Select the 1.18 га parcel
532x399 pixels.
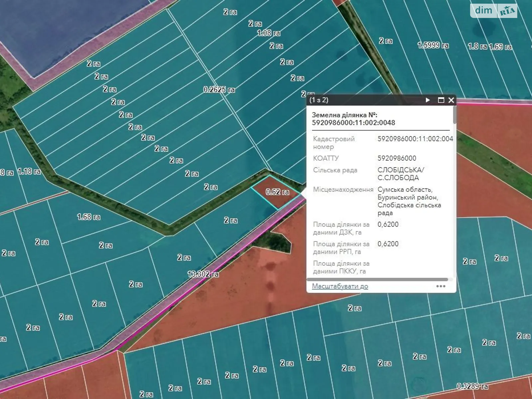[x=29, y=172]
